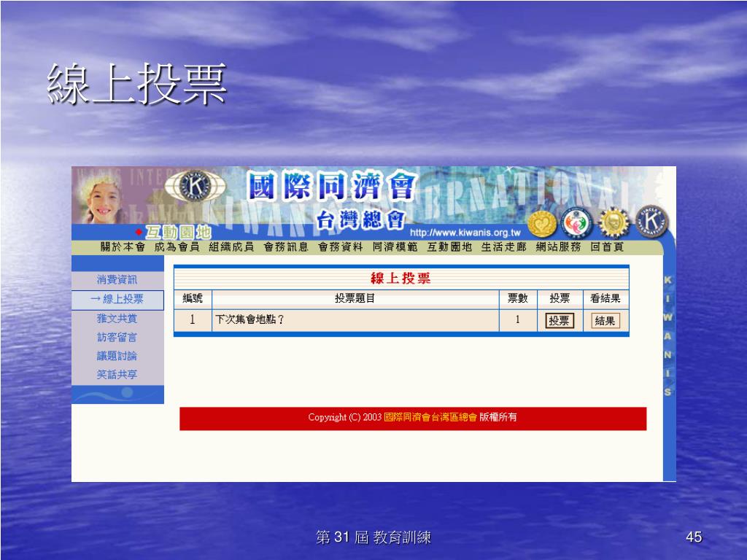Open the 同濟模範 menu item
The width and height of the screenshot is (747, 560).
pyautogui.click(x=395, y=246)
